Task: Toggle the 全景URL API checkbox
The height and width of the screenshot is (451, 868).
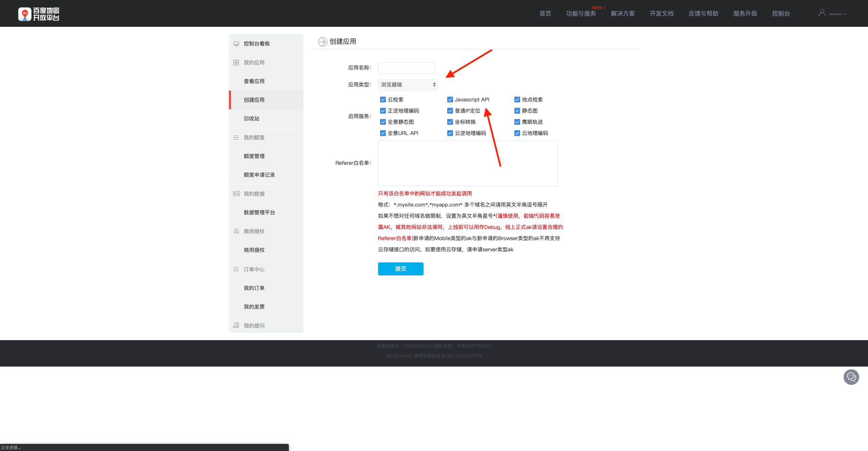Action: pyautogui.click(x=383, y=133)
